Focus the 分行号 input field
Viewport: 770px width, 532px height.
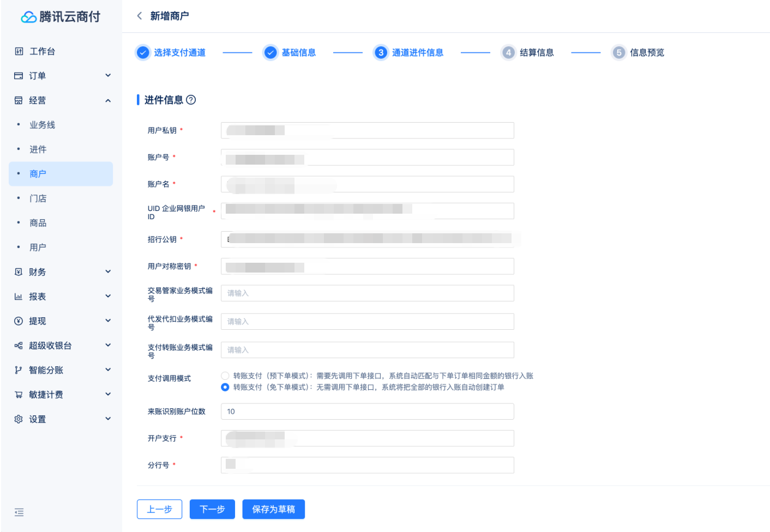click(368, 465)
